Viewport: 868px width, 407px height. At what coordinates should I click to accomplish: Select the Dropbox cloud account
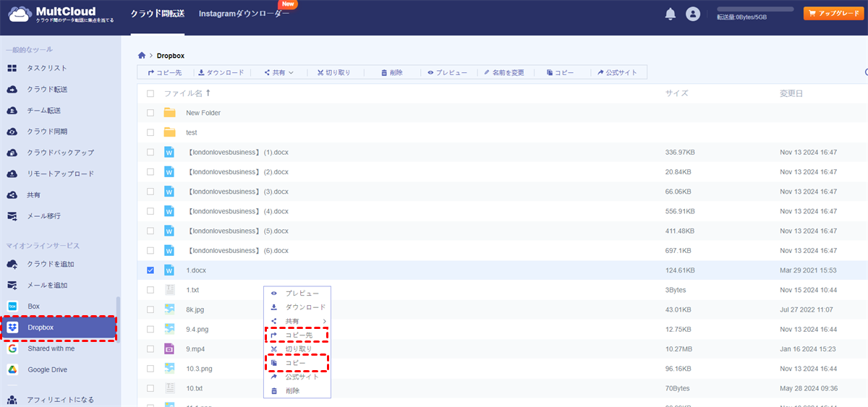point(58,327)
